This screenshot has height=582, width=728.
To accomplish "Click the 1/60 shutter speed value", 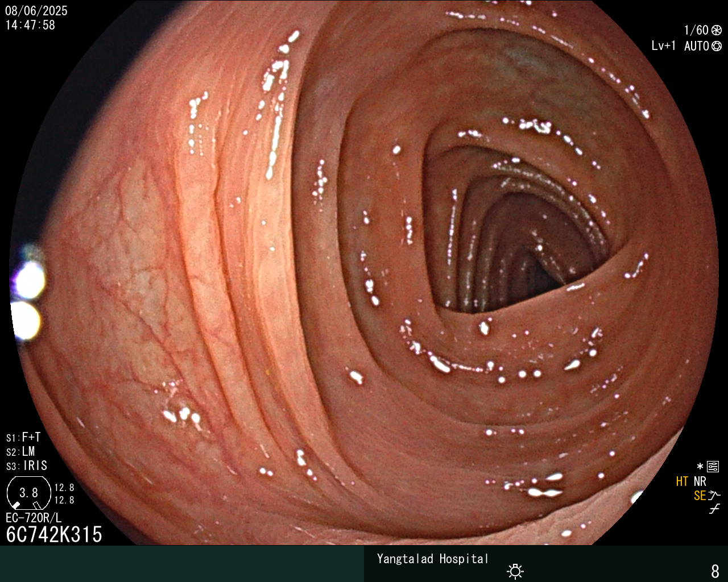I will tap(696, 30).
